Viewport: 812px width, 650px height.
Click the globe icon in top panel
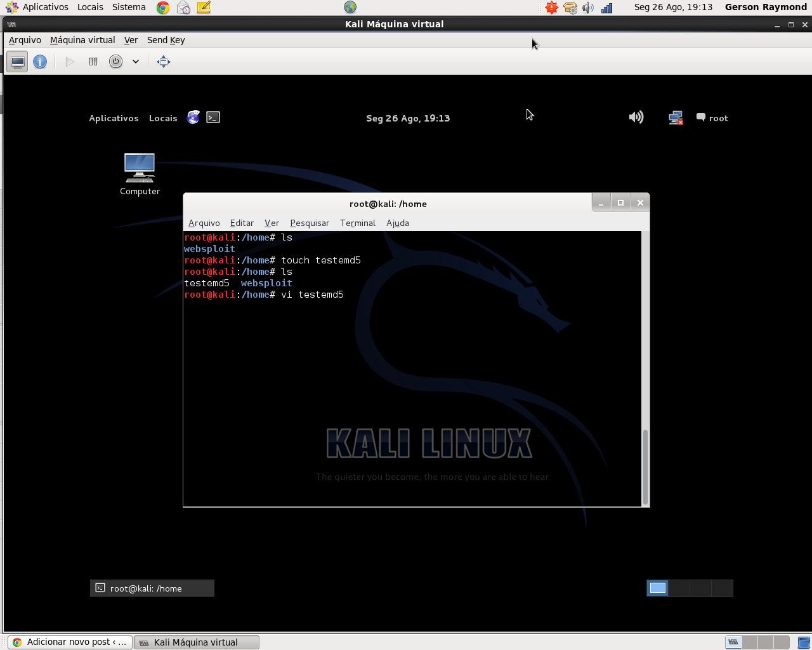tap(350, 7)
